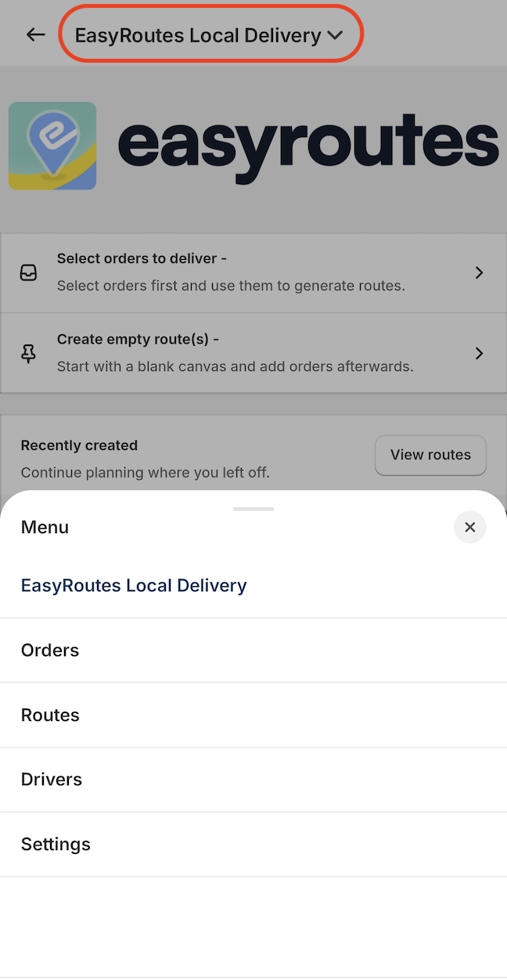Open Settings from the menu

56,844
